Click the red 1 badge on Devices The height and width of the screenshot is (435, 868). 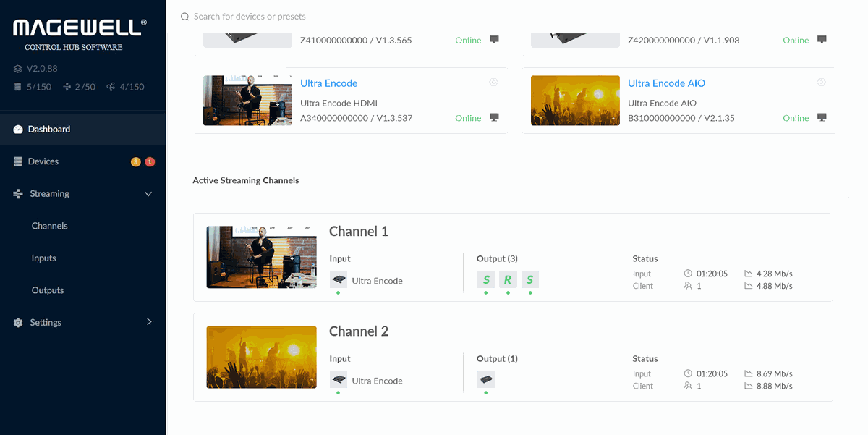[150, 161]
